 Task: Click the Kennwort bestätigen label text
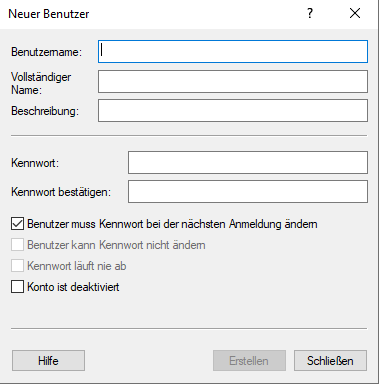tap(61, 192)
